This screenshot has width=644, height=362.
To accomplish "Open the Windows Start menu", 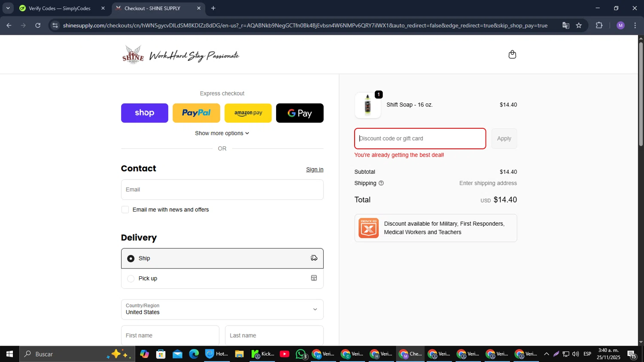I will (x=9, y=354).
